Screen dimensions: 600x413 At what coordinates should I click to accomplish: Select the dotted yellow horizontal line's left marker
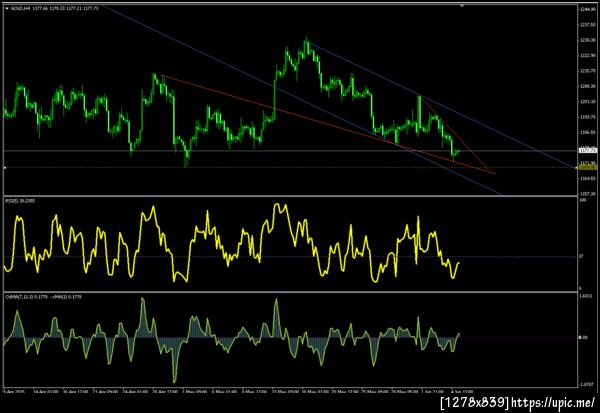(x=5, y=168)
